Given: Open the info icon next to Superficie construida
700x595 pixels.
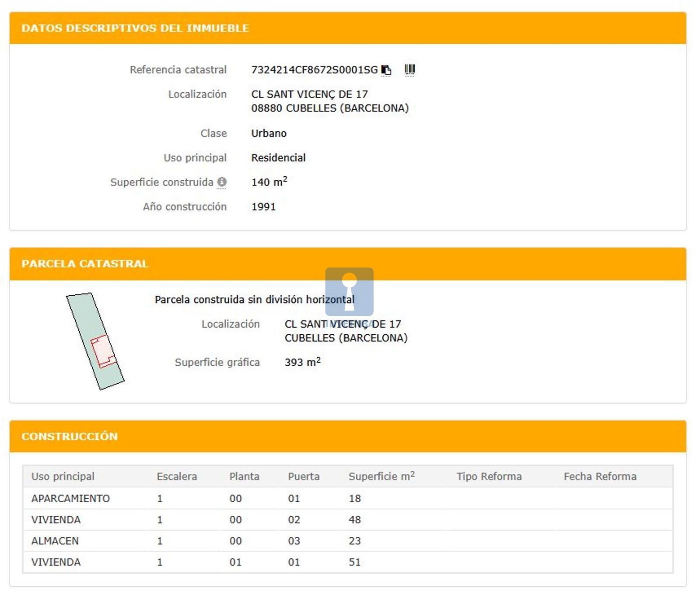Looking at the screenshot, I should tap(222, 182).
